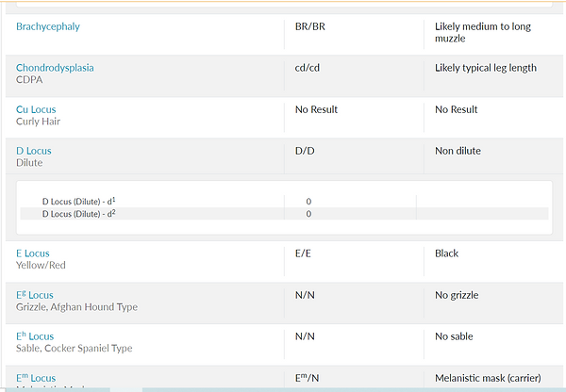
Task: Click the "No grizzle" interpretation
Action: [459, 295]
